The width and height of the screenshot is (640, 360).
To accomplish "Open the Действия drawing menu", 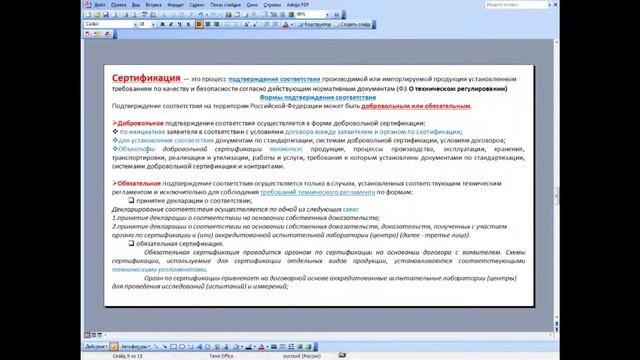I will 96,347.
